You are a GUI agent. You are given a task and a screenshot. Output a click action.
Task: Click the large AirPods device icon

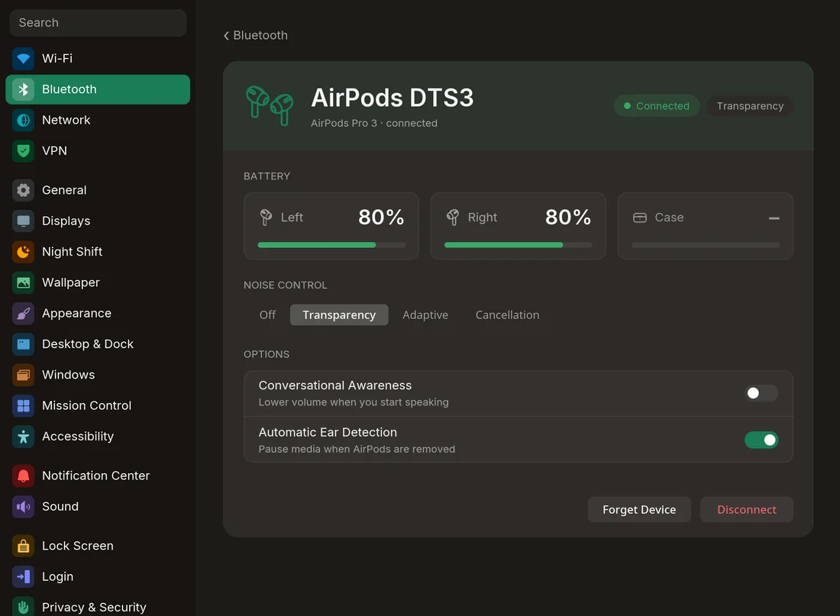[x=270, y=105]
